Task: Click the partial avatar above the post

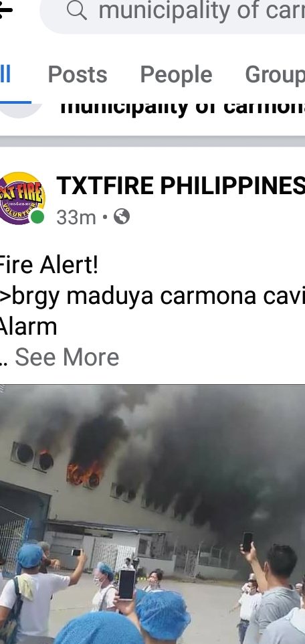Action: (x=21, y=109)
